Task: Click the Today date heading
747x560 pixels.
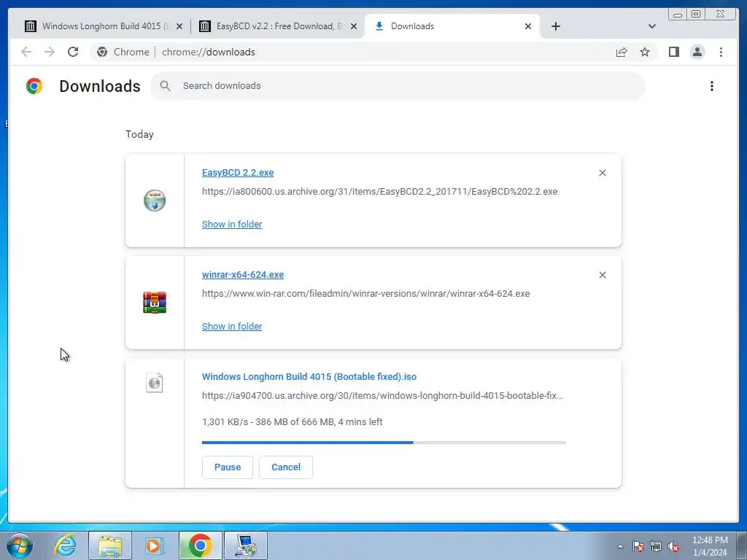Action: pos(139,134)
